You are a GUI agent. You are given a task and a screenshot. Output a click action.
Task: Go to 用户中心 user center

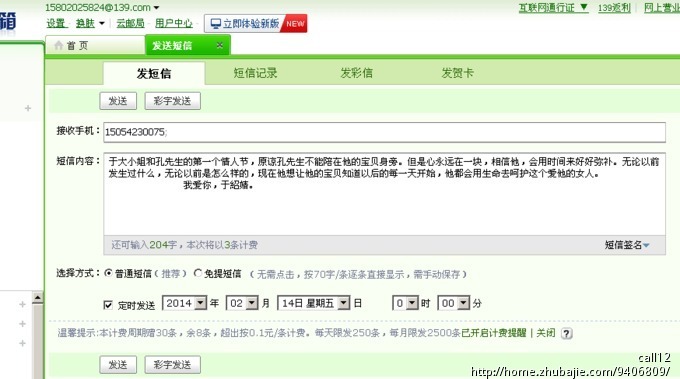173,23
